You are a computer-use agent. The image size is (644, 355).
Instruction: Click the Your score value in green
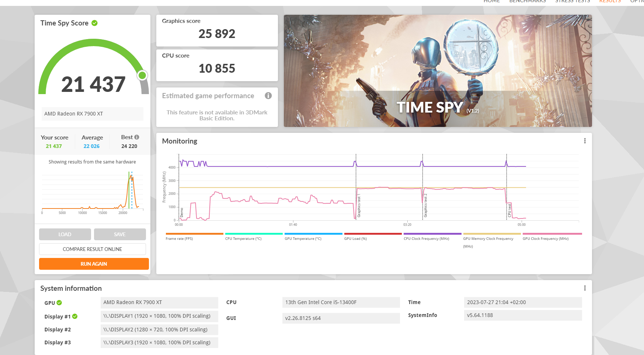tap(54, 146)
